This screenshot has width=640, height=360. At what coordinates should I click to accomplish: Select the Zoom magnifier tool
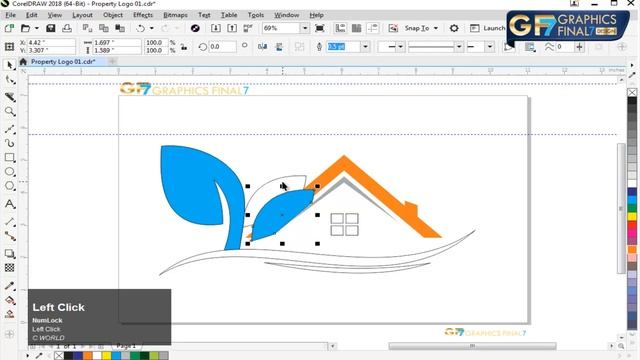click(10, 112)
